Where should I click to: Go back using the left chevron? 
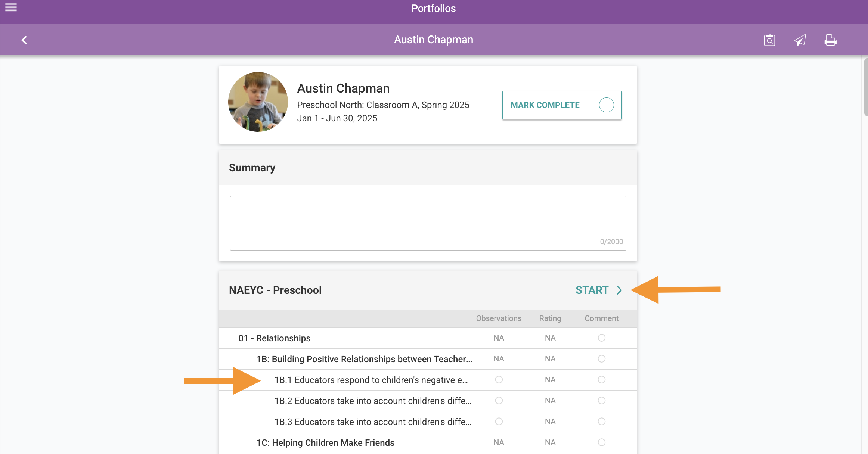(24, 40)
